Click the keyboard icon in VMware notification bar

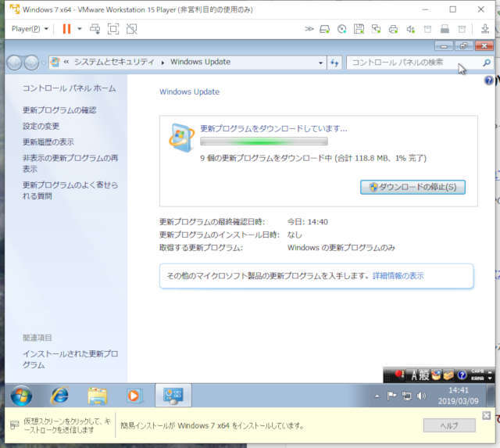[x=14, y=425]
